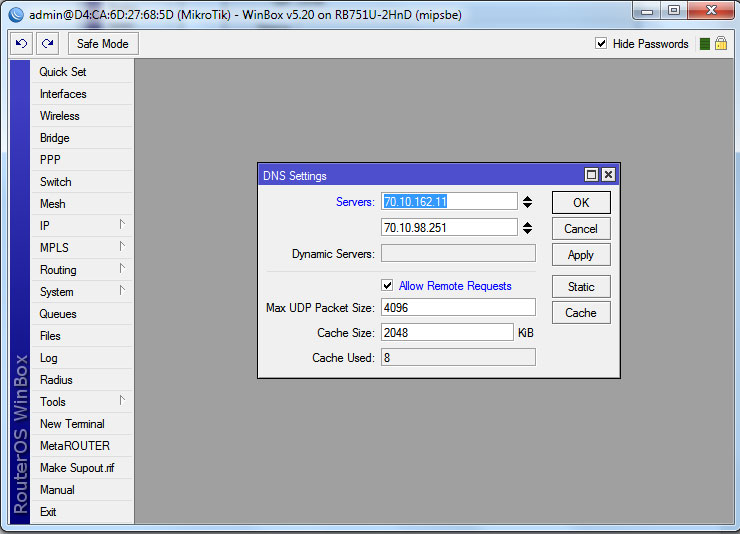Viewport: 740px width, 534px height.
Task: Click the up/down arrows beside second DNS server
Action: pos(527,228)
